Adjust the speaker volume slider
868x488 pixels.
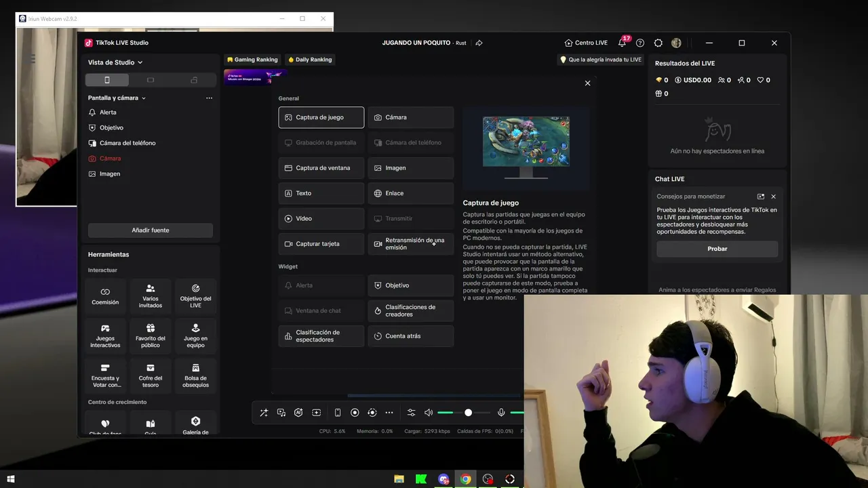[x=464, y=413]
